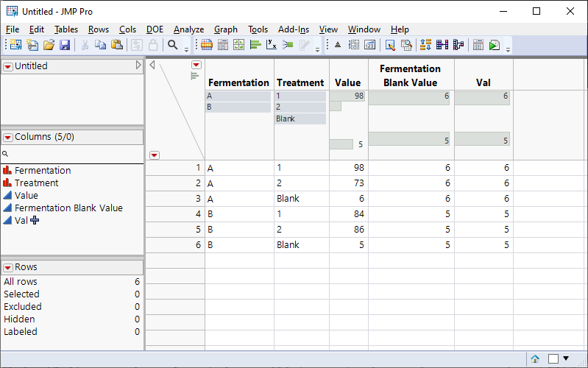Viewport: 588px width, 368px height.
Task: Open the Graph menu
Action: pos(225,29)
